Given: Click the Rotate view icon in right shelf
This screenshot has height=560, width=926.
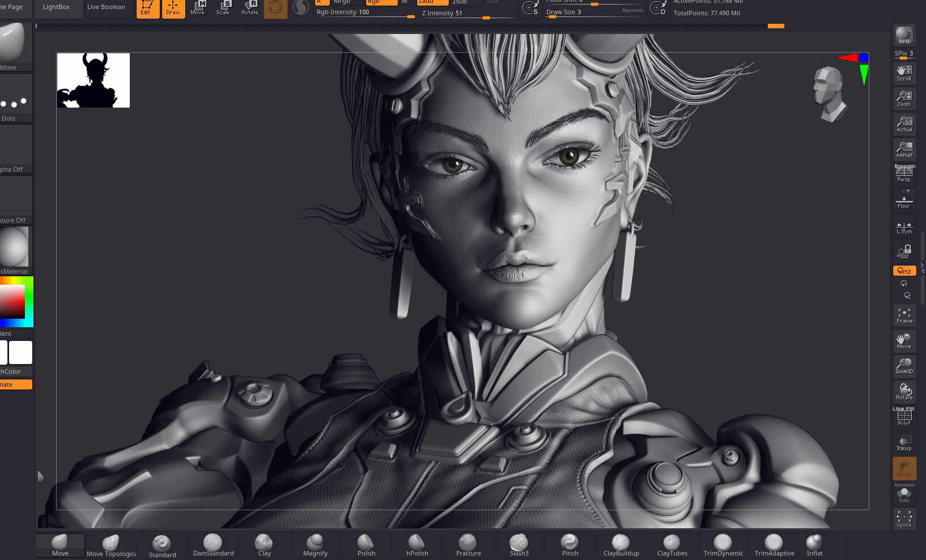Looking at the screenshot, I should coord(904,392).
